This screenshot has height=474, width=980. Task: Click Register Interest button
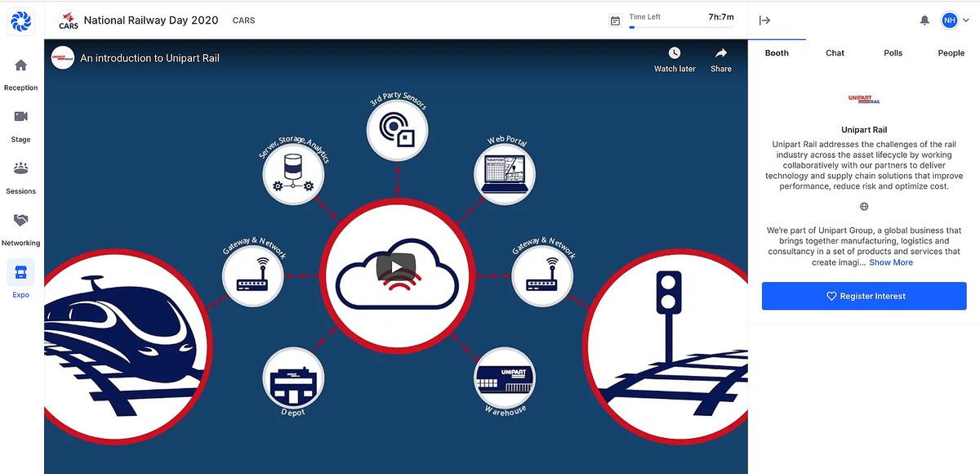tap(864, 296)
